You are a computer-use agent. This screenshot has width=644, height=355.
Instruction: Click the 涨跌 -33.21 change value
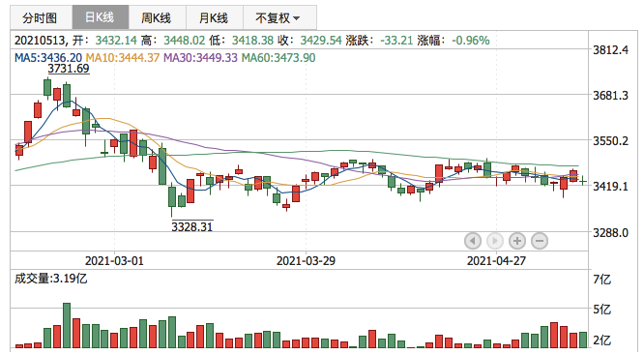(396, 41)
